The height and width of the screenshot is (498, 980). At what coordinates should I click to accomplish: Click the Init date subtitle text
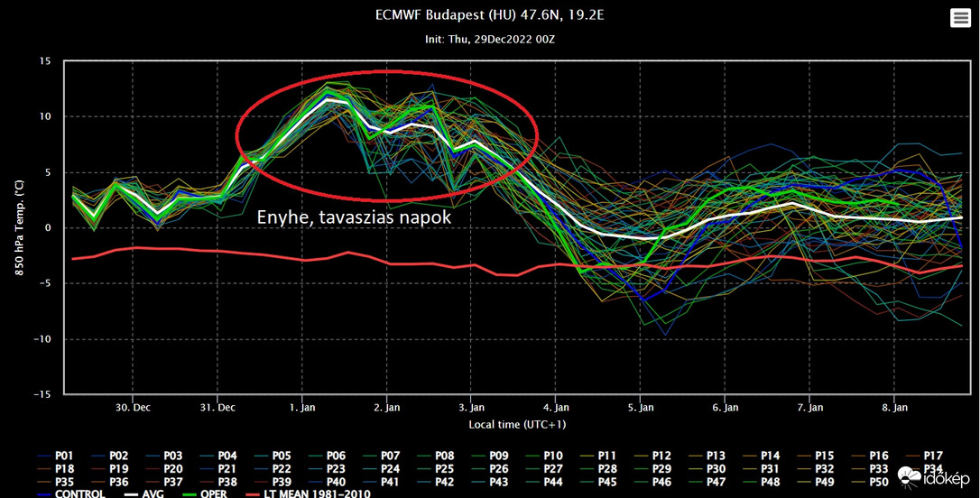490,40
